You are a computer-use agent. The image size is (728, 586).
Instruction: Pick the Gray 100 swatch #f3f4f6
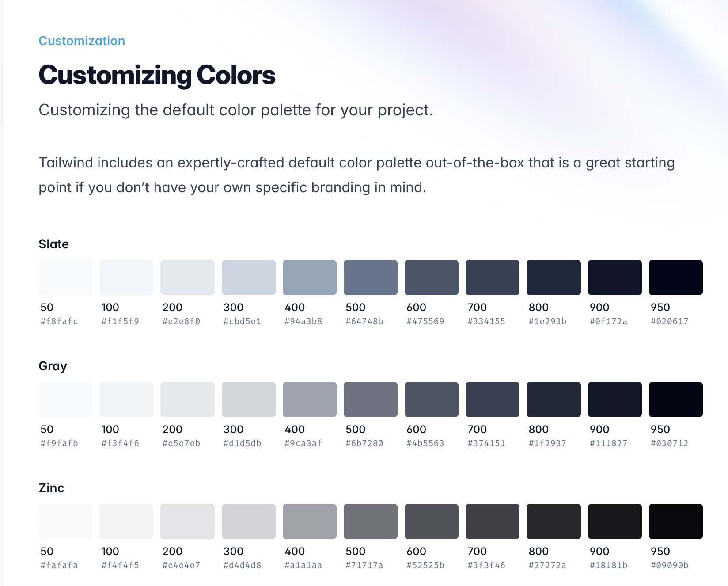(x=126, y=400)
